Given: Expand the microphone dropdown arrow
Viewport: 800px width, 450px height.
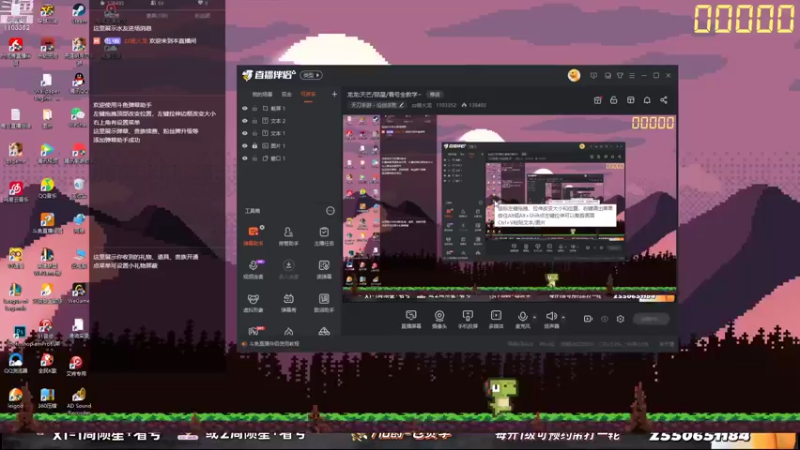Looking at the screenshot, I should click(x=534, y=317).
